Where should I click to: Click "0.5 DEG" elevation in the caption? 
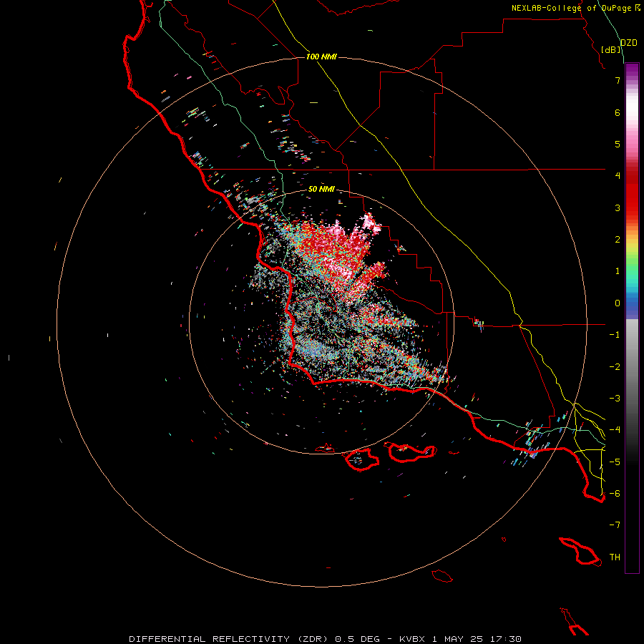click(x=357, y=639)
